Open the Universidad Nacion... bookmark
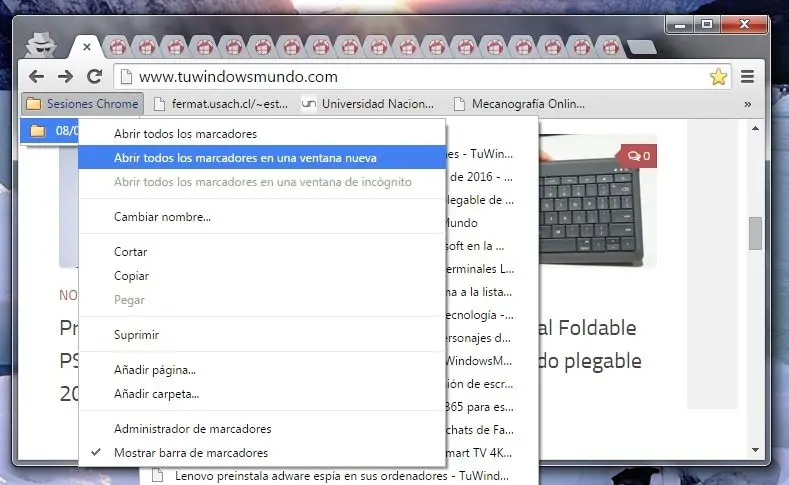The image size is (789, 485). coord(367,104)
